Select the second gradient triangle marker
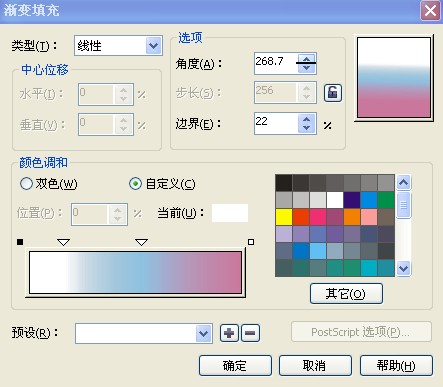 141,242
